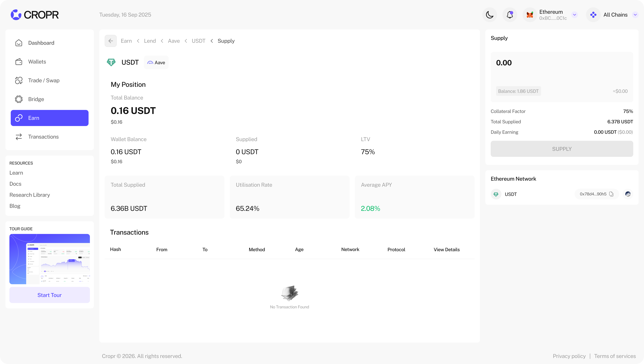644x364 pixels.
Task: Click the CROPR logo
Action: [35, 15]
